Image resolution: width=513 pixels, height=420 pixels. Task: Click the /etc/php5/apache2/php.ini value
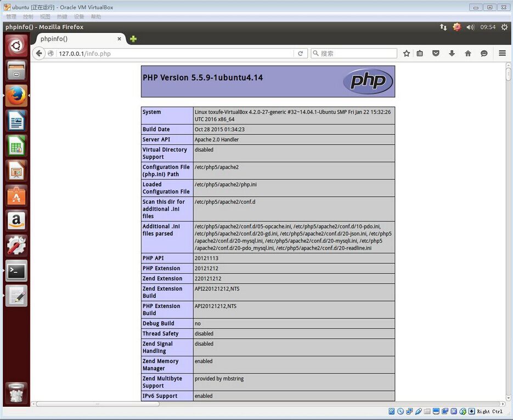226,184
